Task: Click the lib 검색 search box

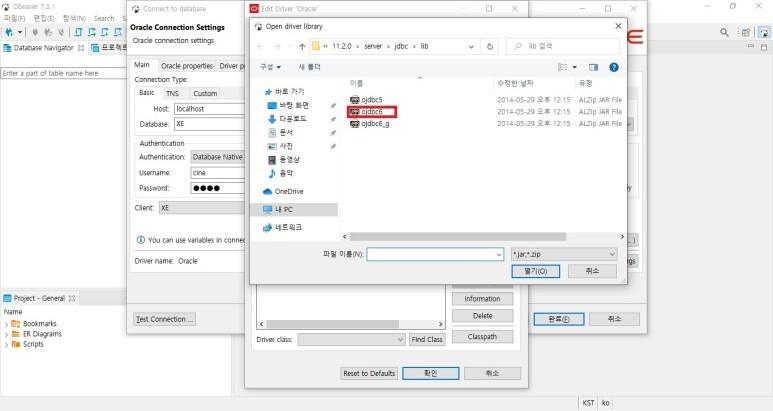Action: coord(563,46)
